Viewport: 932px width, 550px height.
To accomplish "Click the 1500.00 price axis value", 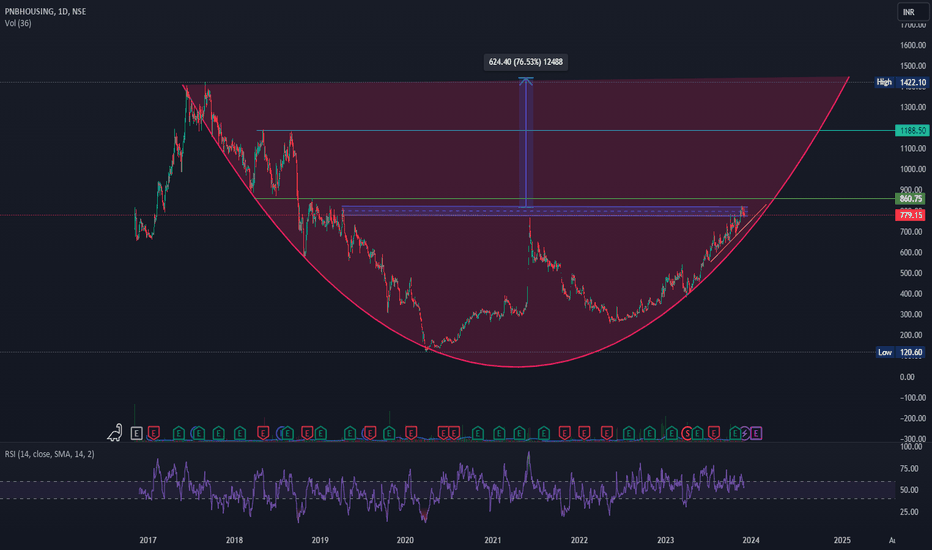I will pyautogui.click(x=912, y=66).
